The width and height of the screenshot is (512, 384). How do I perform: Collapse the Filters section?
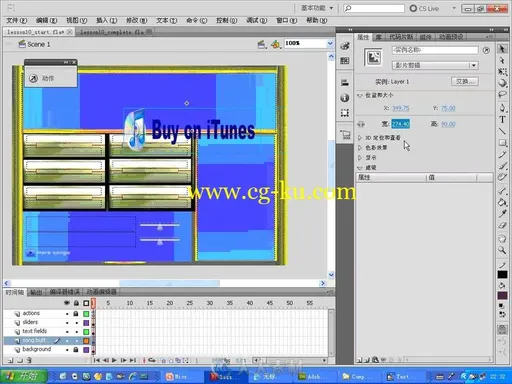point(360,168)
